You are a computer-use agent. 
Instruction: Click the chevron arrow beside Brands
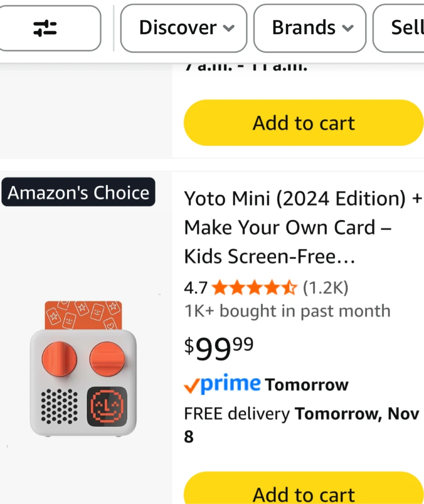[348, 28]
